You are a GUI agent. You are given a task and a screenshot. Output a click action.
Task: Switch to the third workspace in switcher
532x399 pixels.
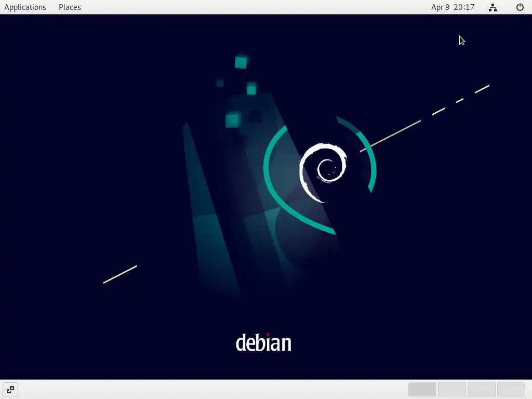pos(481,390)
